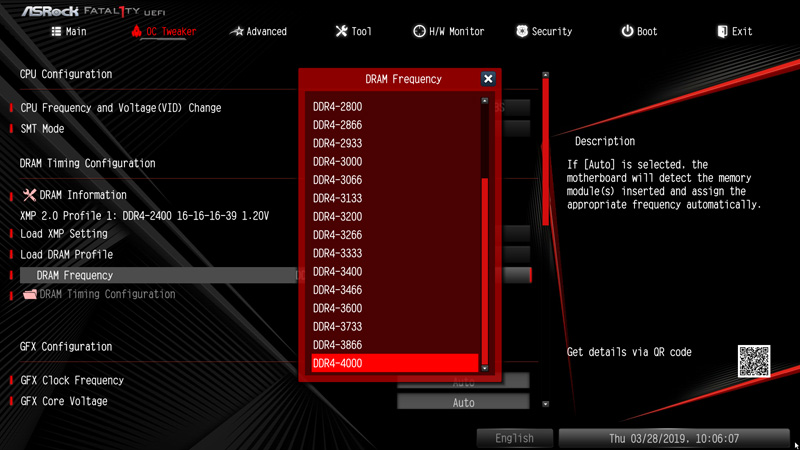Close the DRAM Frequency popup
The image size is (800, 450).
488,79
